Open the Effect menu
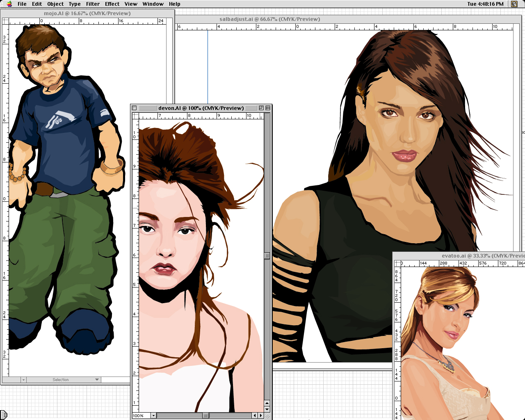The width and height of the screenshot is (525, 420). click(112, 4)
